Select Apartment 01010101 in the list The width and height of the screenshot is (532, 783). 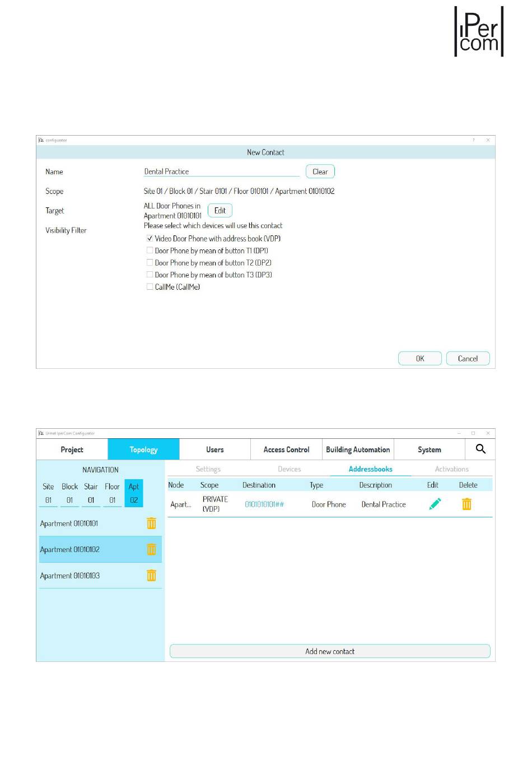pos(100,523)
